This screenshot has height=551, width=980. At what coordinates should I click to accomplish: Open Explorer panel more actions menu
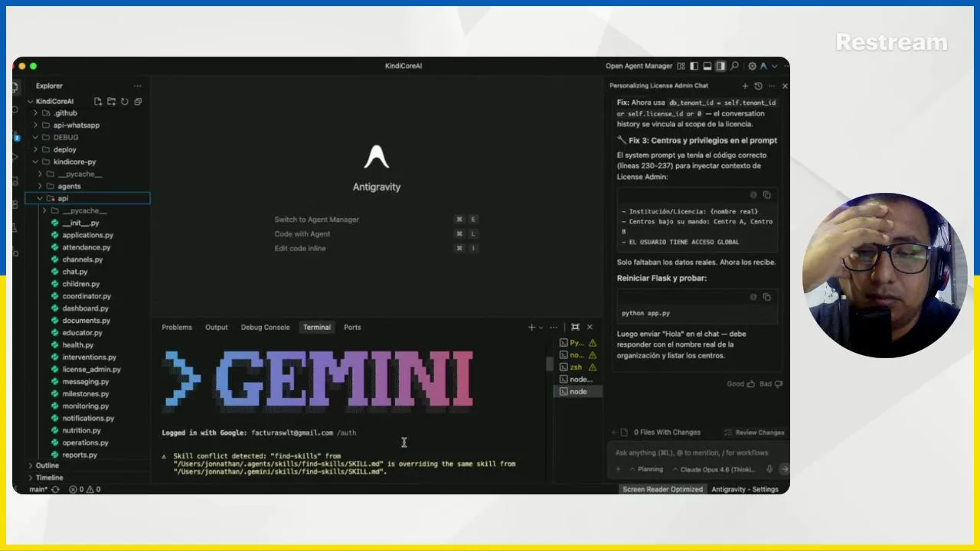137,86
